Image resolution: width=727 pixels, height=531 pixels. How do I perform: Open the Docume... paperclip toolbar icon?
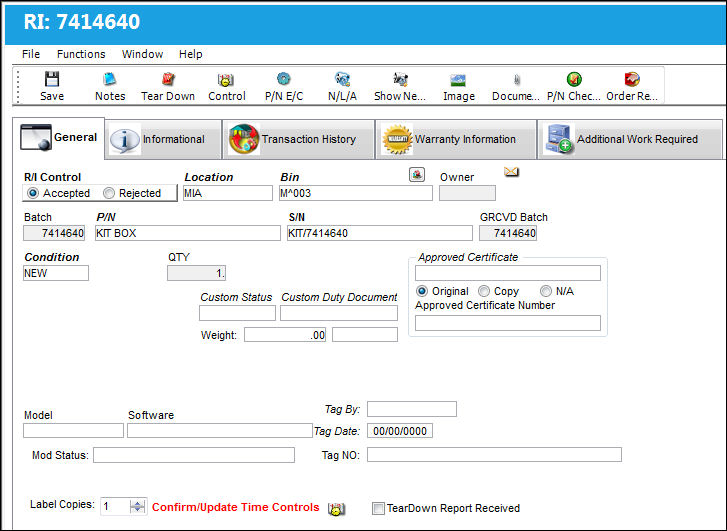pyautogui.click(x=517, y=79)
